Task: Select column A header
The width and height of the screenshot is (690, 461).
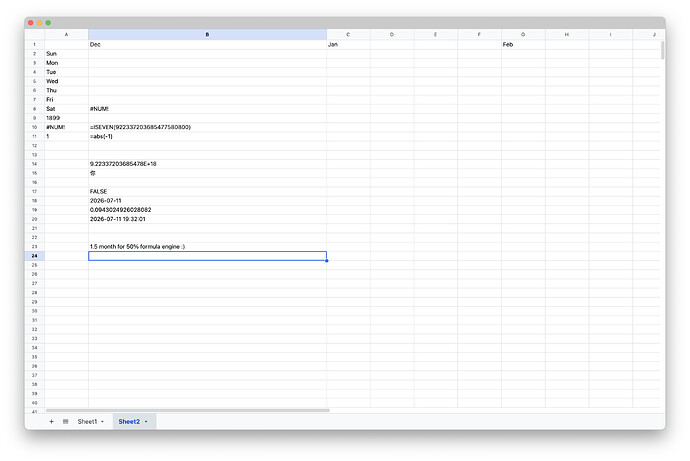Action: (x=66, y=34)
